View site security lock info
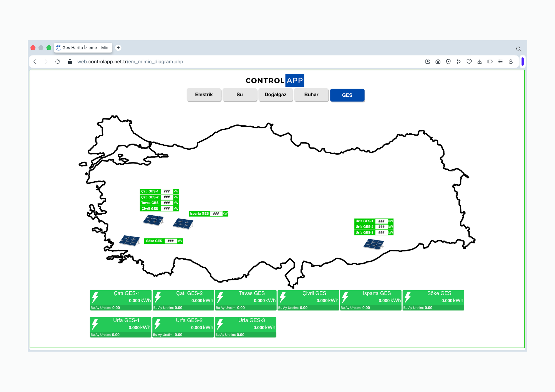 (x=70, y=62)
